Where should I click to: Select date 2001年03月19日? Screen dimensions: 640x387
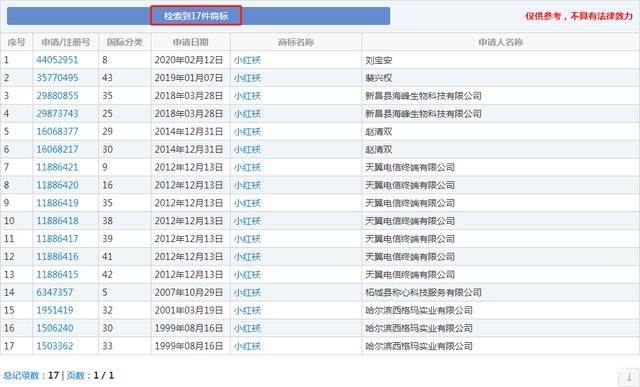click(x=189, y=311)
